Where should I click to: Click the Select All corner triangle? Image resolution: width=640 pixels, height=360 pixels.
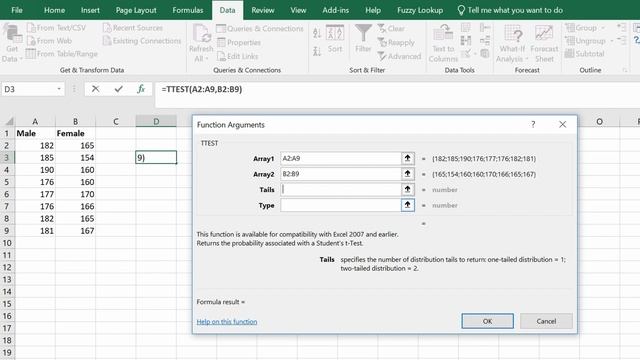[8, 121]
